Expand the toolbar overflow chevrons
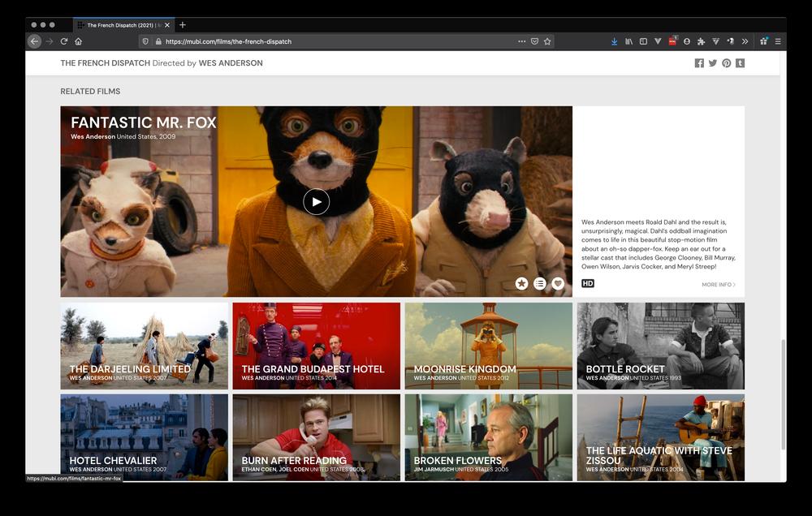 click(x=745, y=41)
